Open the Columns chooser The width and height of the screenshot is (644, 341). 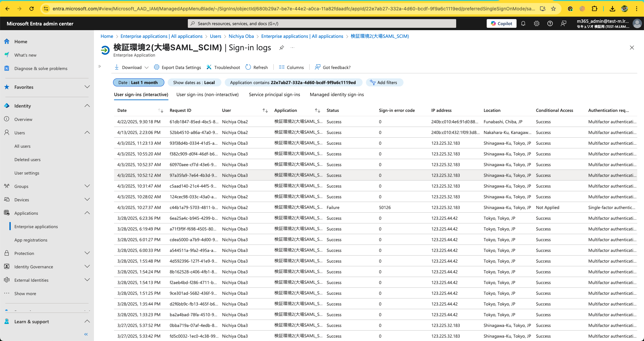pyautogui.click(x=291, y=67)
